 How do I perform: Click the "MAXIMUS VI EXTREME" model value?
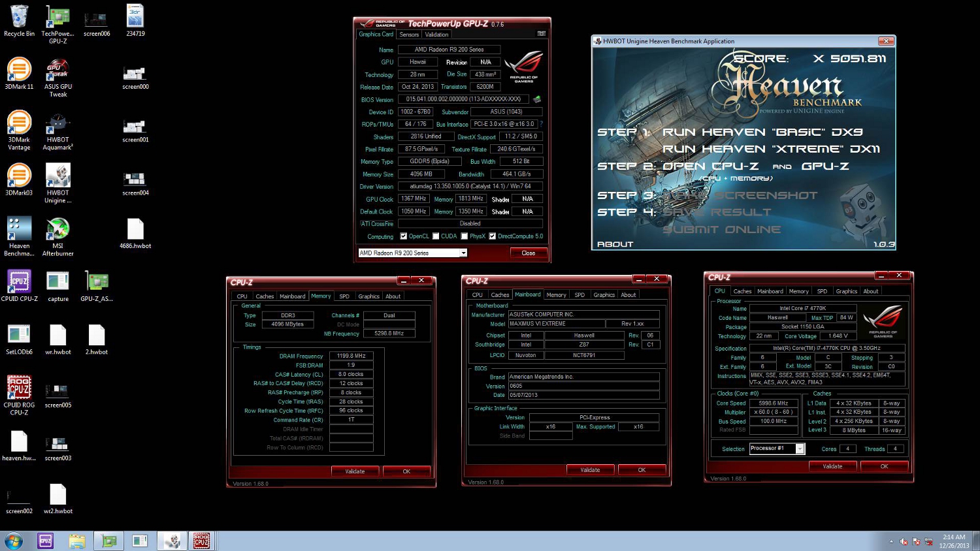pos(555,324)
